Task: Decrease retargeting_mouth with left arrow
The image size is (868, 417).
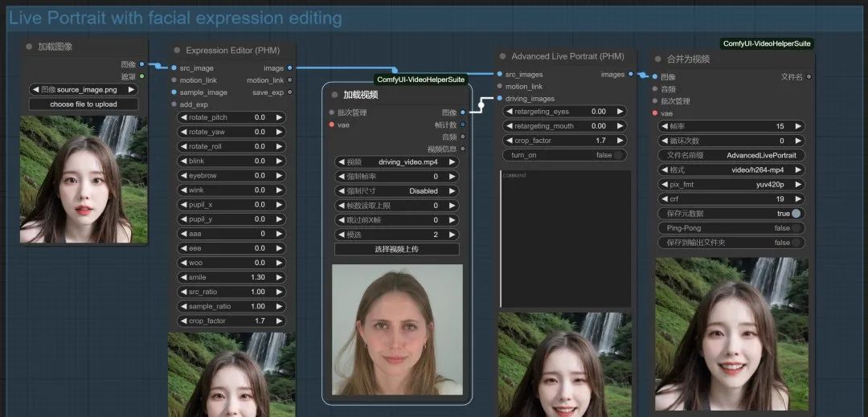Action: coord(509,125)
